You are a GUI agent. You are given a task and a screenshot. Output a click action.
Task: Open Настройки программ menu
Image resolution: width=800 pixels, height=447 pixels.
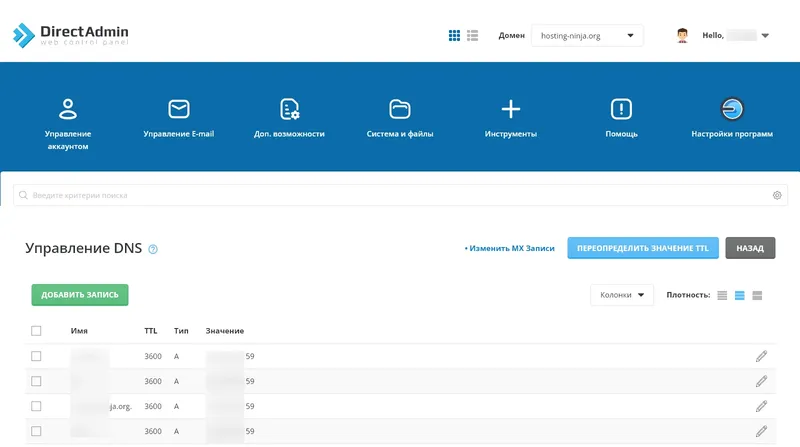pyautogui.click(x=732, y=118)
